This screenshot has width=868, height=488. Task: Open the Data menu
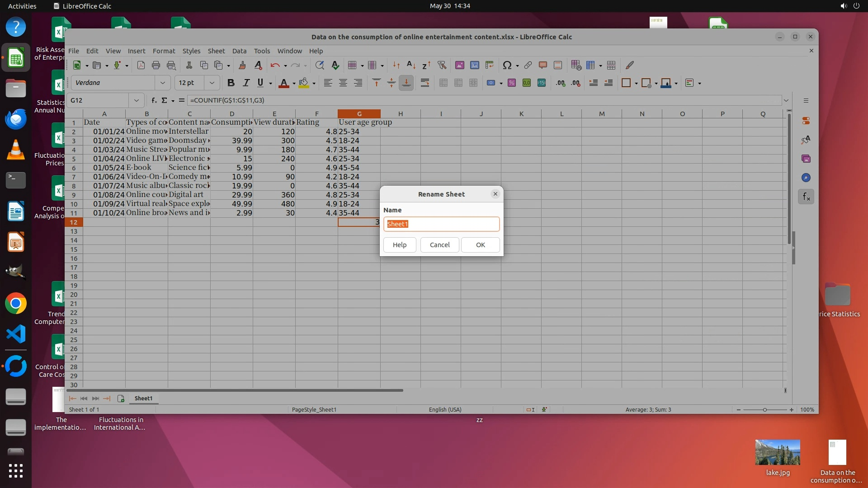click(x=239, y=51)
